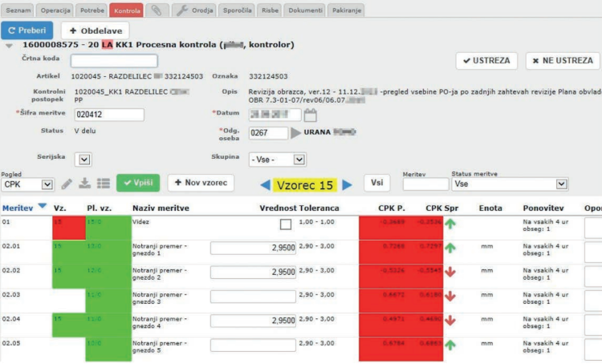Click the Šifra meritve field 020412
The image size is (602, 364).
coord(109,115)
